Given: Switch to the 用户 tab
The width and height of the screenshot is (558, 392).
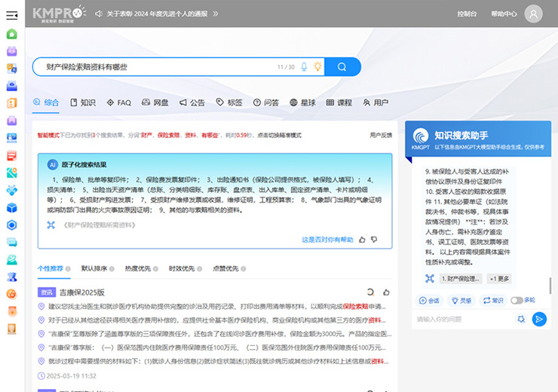Looking at the screenshot, I should coord(376,103).
